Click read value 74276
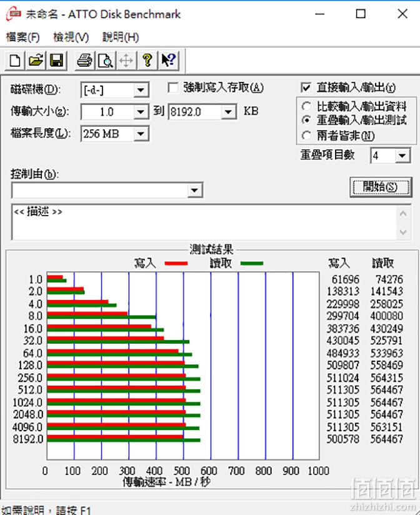 click(389, 279)
